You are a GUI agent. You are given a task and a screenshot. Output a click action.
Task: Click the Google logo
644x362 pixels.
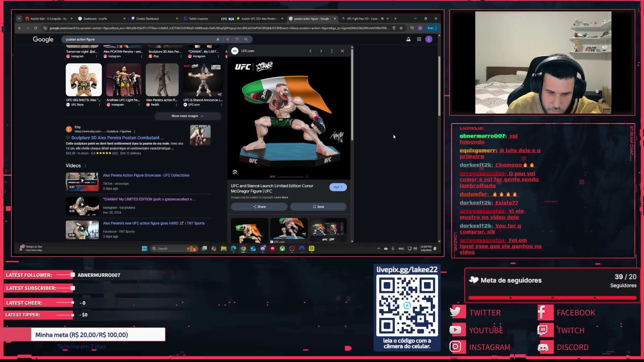point(43,39)
